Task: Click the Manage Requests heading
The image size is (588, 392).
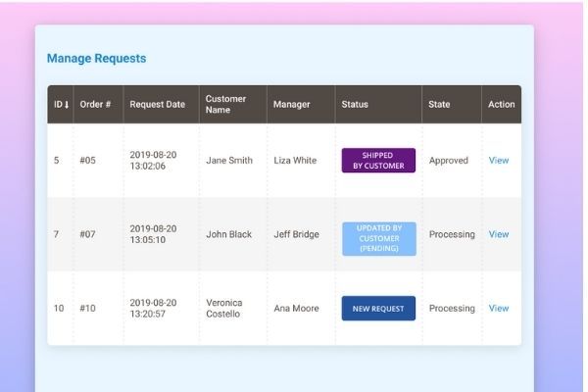Action: (96, 59)
